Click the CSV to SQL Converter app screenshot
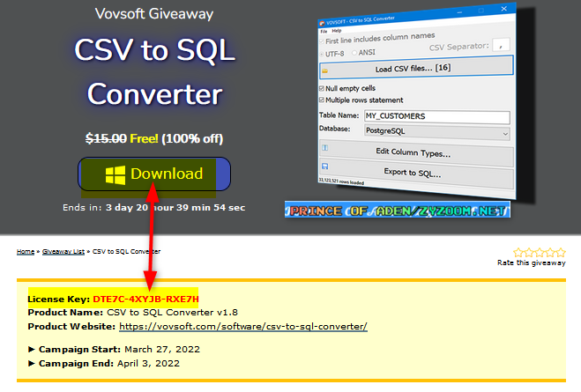This screenshot has width=581, height=392. click(x=416, y=100)
